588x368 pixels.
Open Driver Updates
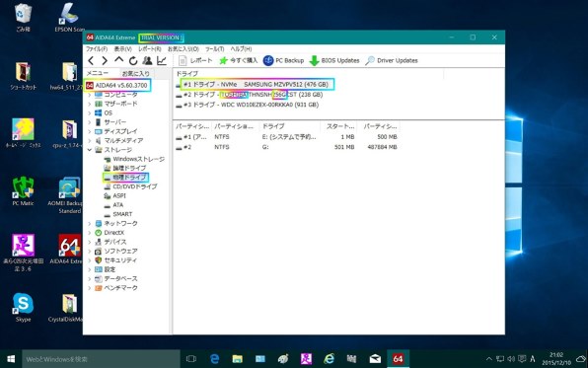[392, 60]
